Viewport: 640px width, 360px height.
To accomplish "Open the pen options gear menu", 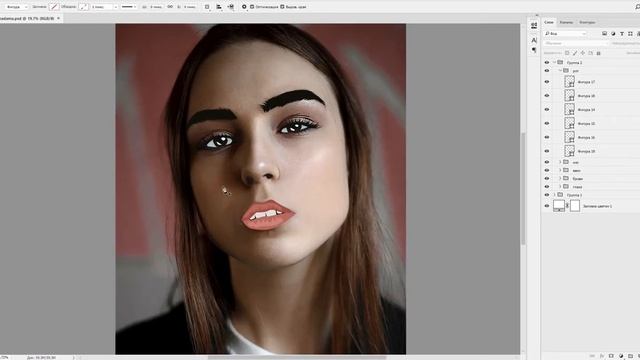I will click(244, 7).
